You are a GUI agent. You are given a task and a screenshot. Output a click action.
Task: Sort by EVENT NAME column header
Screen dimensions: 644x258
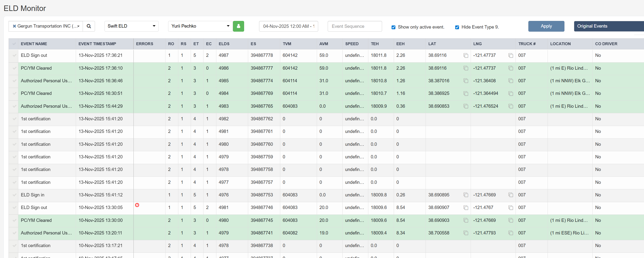tap(34, 44)
